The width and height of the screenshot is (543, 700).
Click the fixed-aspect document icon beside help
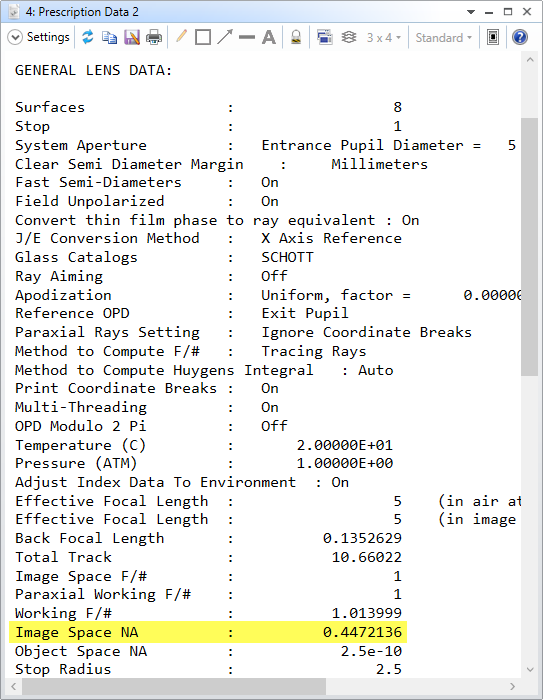[493, 37]
